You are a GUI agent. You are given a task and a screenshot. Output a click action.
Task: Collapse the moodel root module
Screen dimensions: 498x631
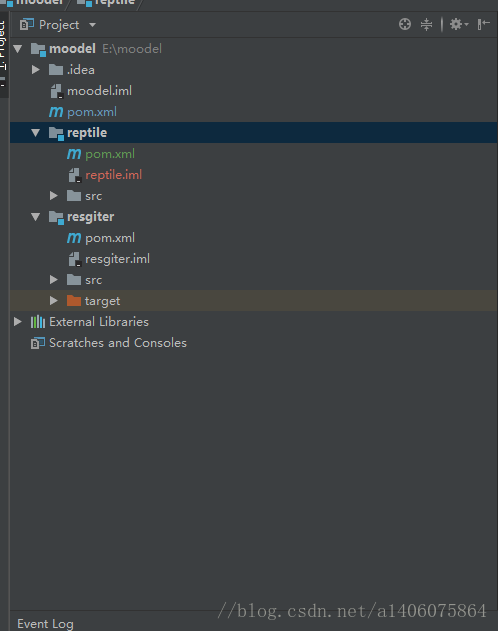[x=18, y=49]
